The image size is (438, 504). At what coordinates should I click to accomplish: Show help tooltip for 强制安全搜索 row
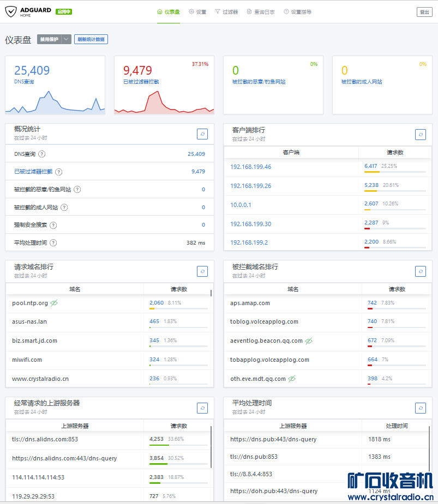point(53,225)
